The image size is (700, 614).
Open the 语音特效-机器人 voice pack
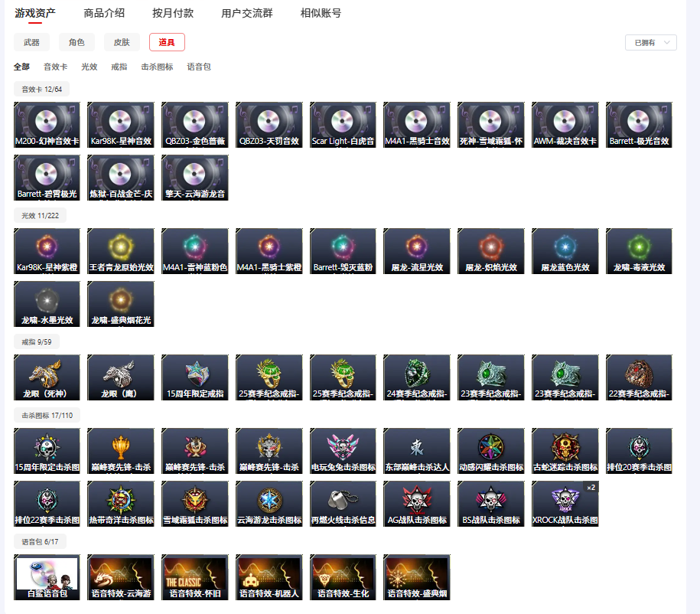click(269, 577)
